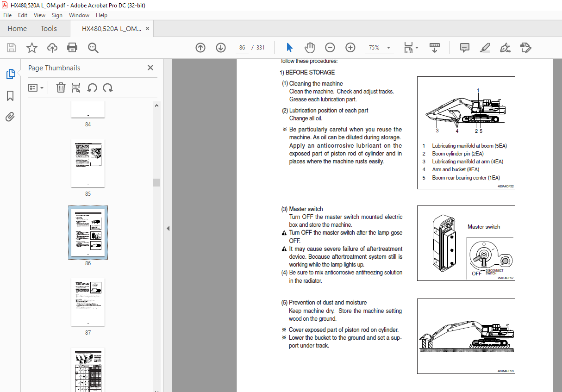The image size is (562, 392).
Task: Select the page 85 thumbnail
Action: 88,163
